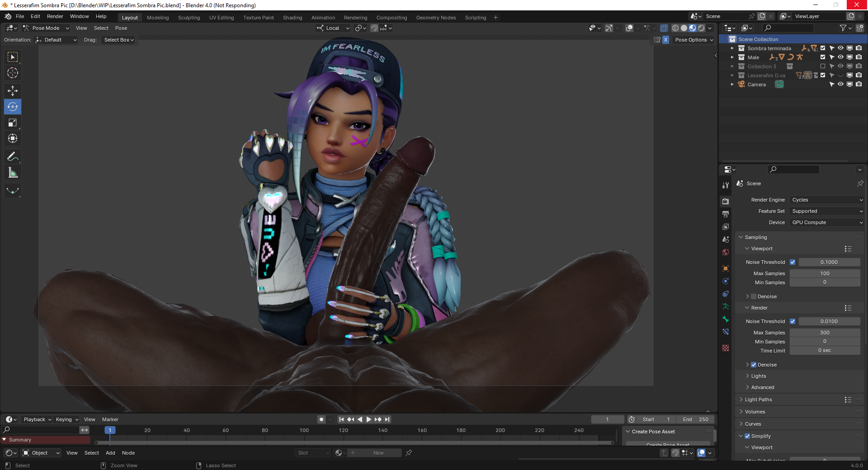868x470 pixels.
Task: Open the Edit menu
Action: pyautogui.click(x=35, y=16)
